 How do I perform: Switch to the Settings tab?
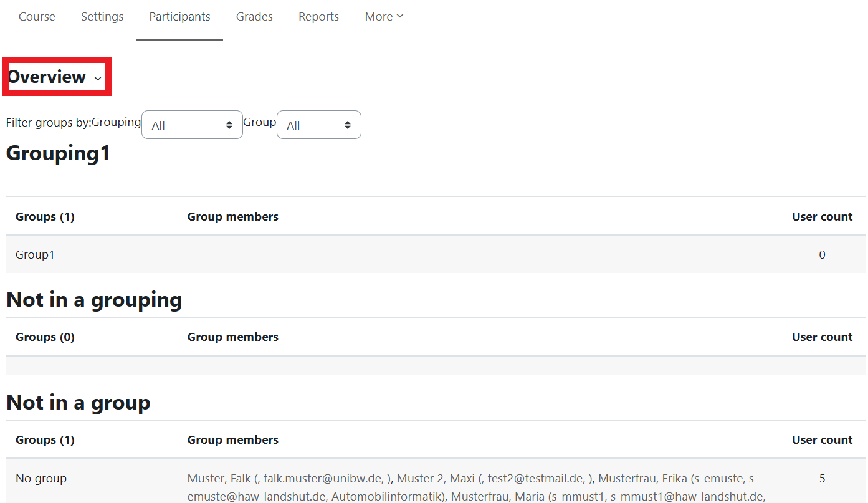[102, 17]
